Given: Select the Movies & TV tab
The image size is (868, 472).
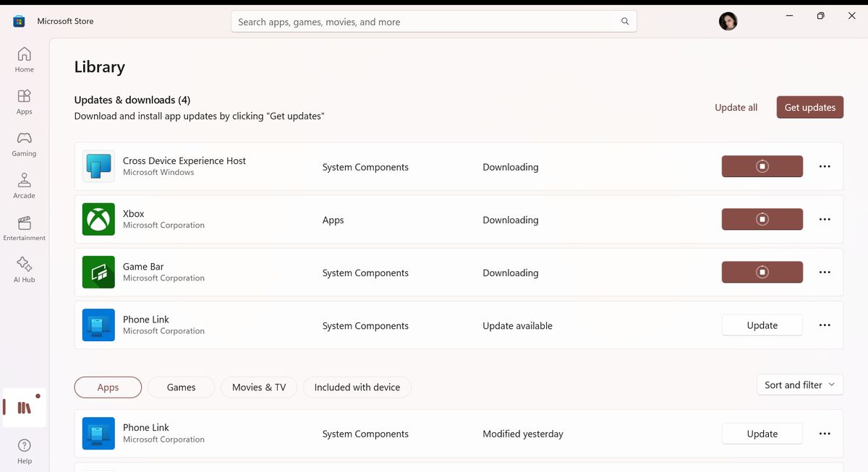Looking at the screenshot, I should (259, 387).
